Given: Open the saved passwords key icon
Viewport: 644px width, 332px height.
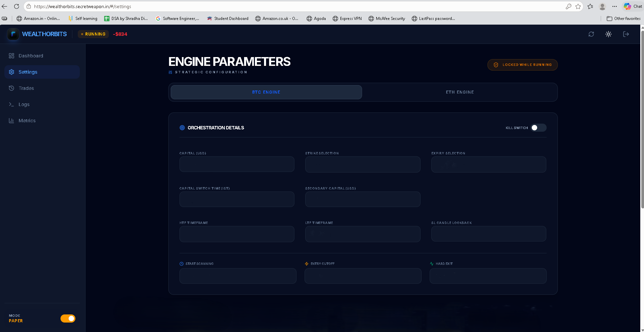Looking at the screenshot, I should click(569, 6).
